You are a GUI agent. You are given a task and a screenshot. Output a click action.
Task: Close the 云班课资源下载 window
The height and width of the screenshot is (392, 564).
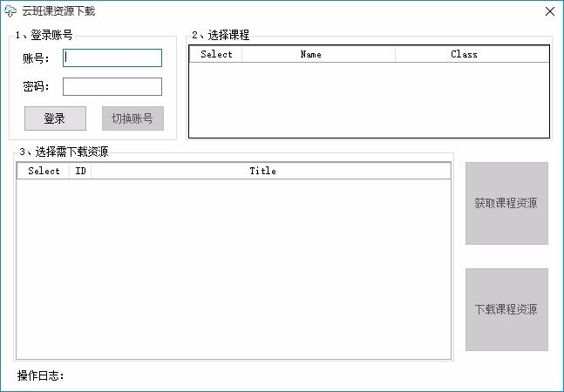(549, 11)
